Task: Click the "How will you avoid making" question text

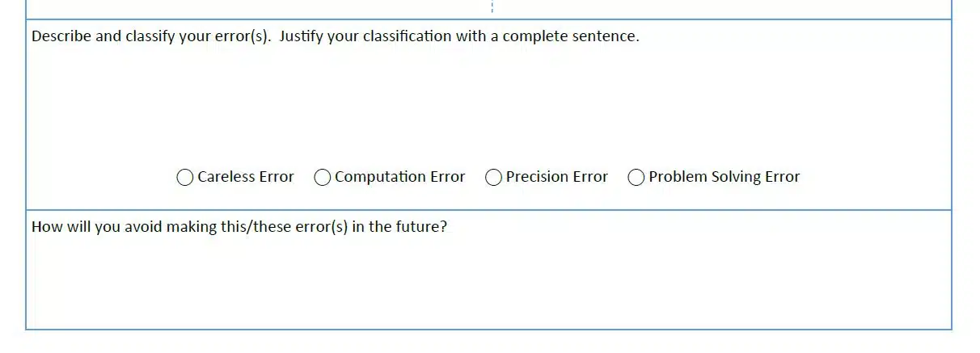Action: pos(239,227)
